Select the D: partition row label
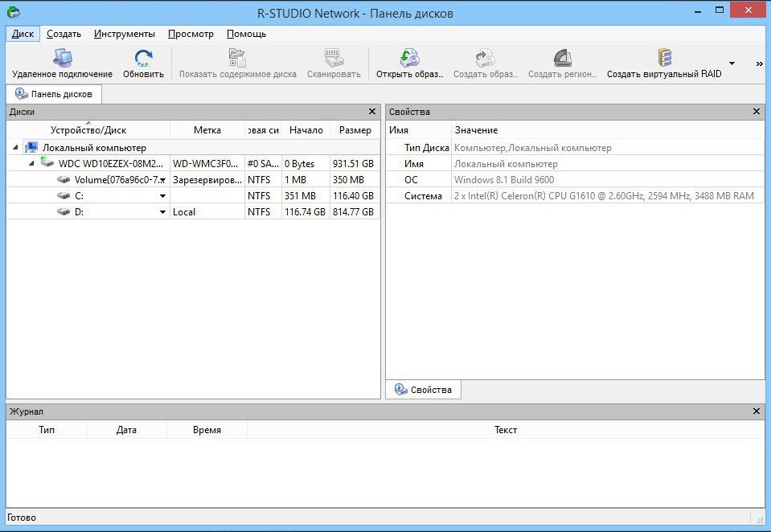Viewport: 771px width, 532px height. click(79, 212)
